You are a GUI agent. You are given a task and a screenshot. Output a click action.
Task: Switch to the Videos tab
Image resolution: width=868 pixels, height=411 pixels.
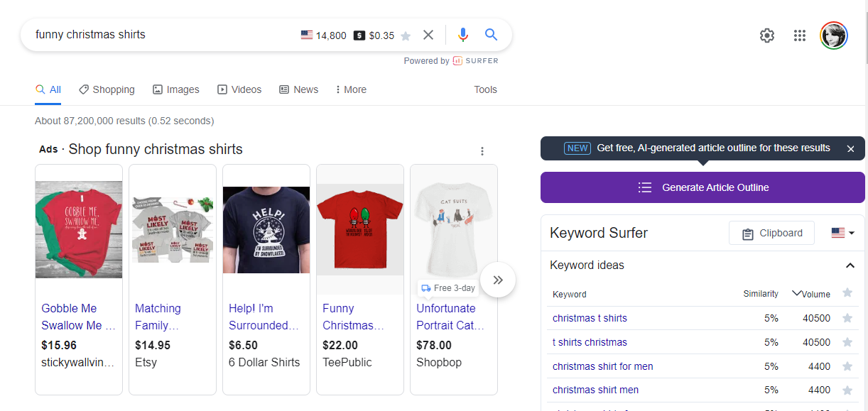[239, 89]
